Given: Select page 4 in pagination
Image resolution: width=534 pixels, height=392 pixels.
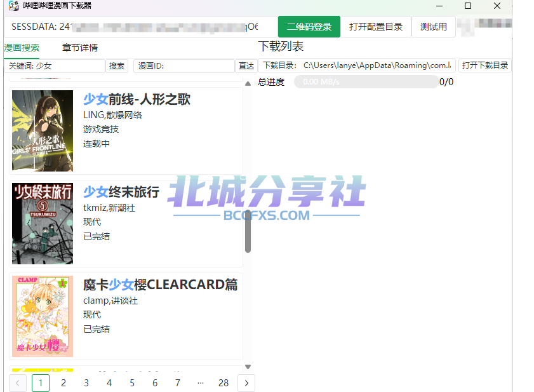Looking at the screenshot, I should pos(109,383).
